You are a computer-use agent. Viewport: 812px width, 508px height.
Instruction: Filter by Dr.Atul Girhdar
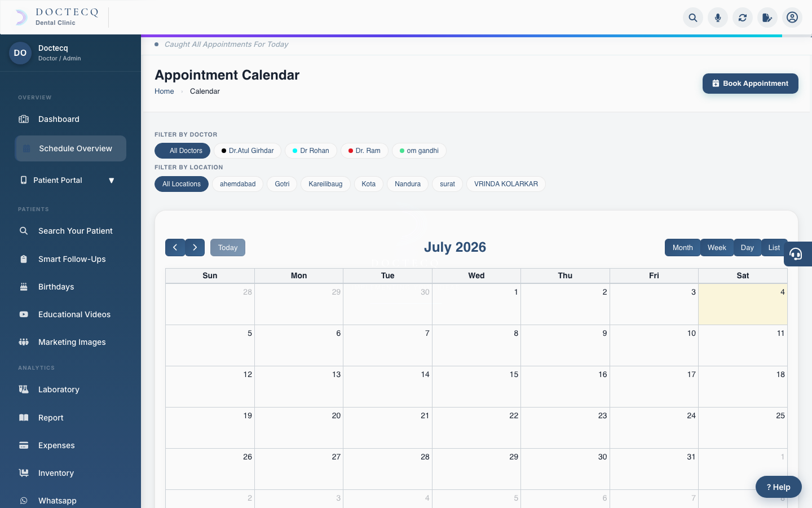pos(248,151)
